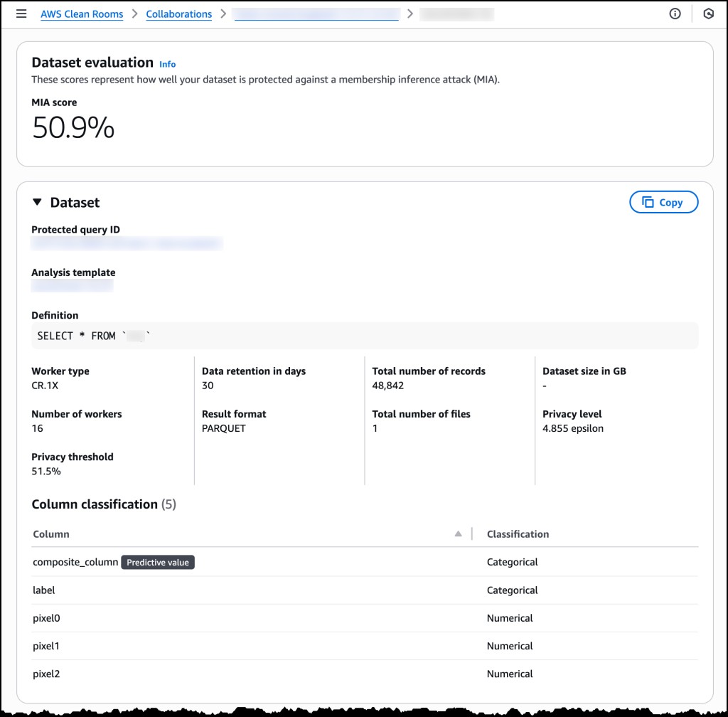Screen dimensions: 728x717
Task: Collapse the Dataset section disclosure triangle
Action: [x=37, y=202]
